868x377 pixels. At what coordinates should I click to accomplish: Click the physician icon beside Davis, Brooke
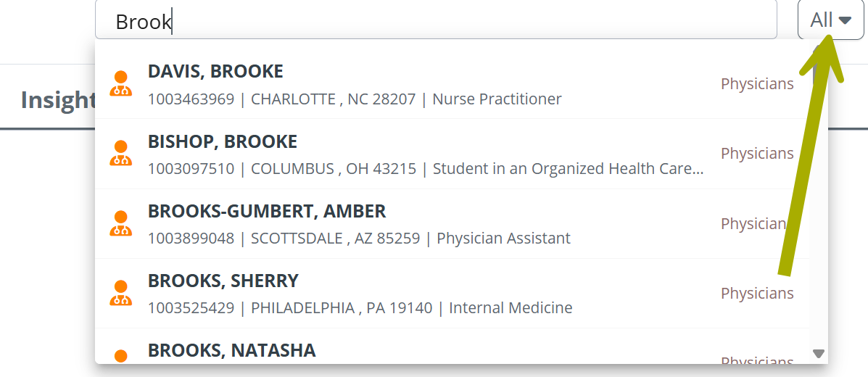[121, 84]
